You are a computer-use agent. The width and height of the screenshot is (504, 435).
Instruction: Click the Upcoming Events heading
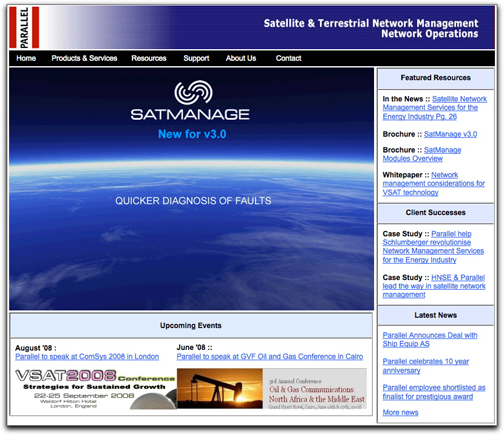click(x=191, y=326)
